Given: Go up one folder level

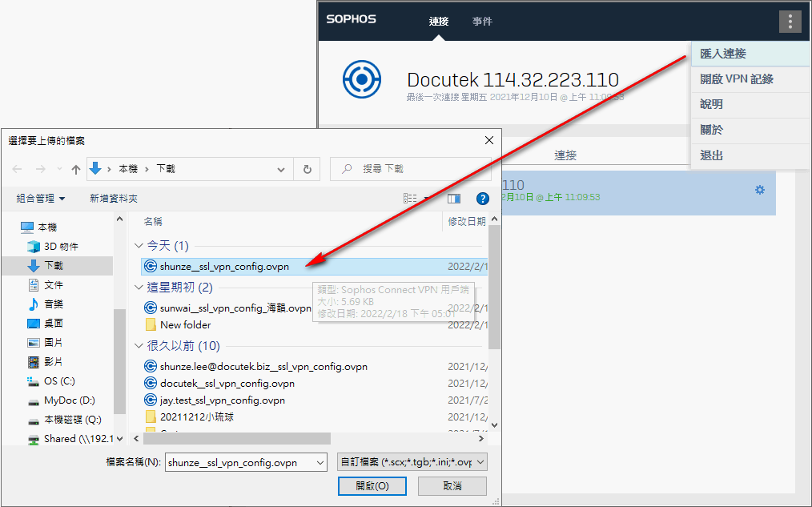Looking at the screenshot, I should coord(76,169).
